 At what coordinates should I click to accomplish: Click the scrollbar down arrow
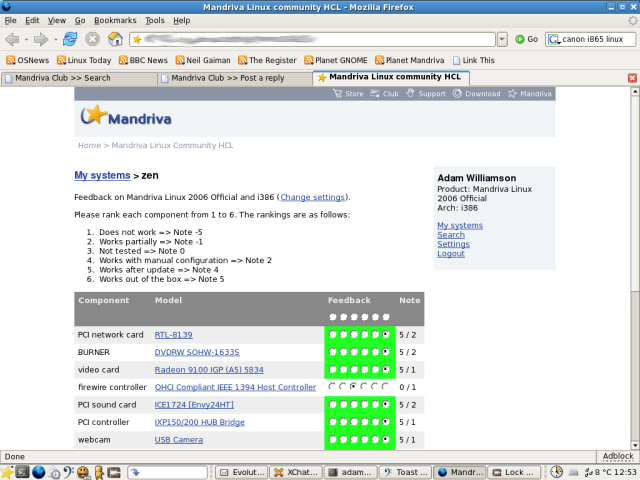tap(635, 445)
